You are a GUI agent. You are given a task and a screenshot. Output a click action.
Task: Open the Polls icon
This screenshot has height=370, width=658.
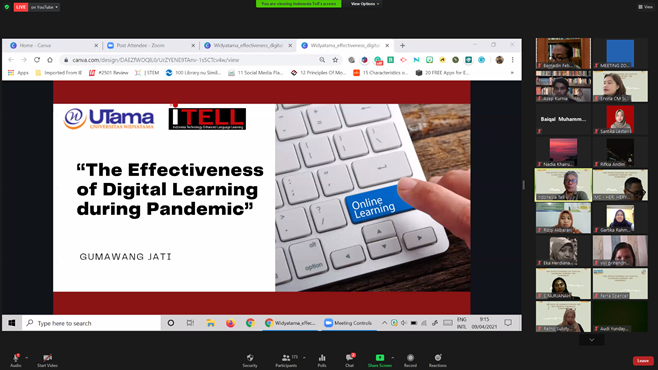(x=322, y=360)
